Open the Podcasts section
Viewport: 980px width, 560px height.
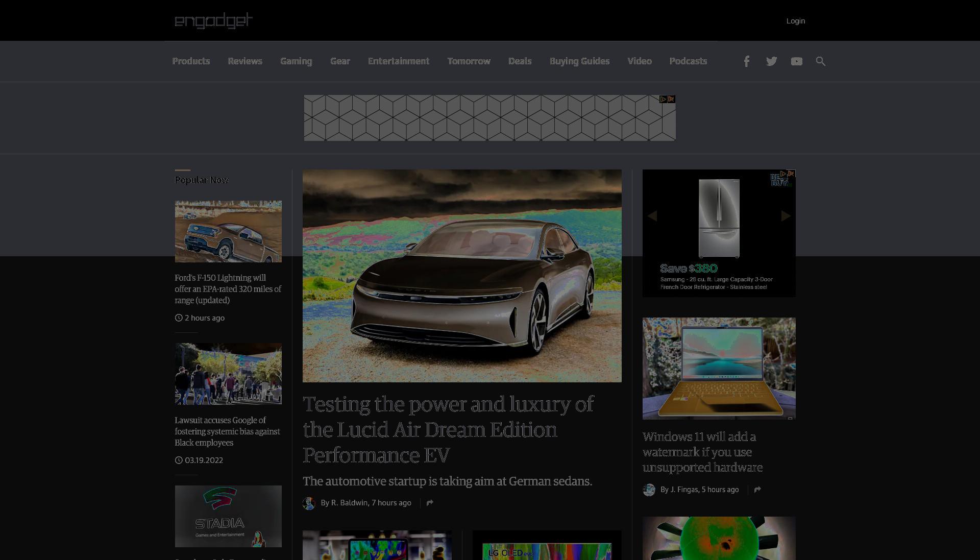688,61
